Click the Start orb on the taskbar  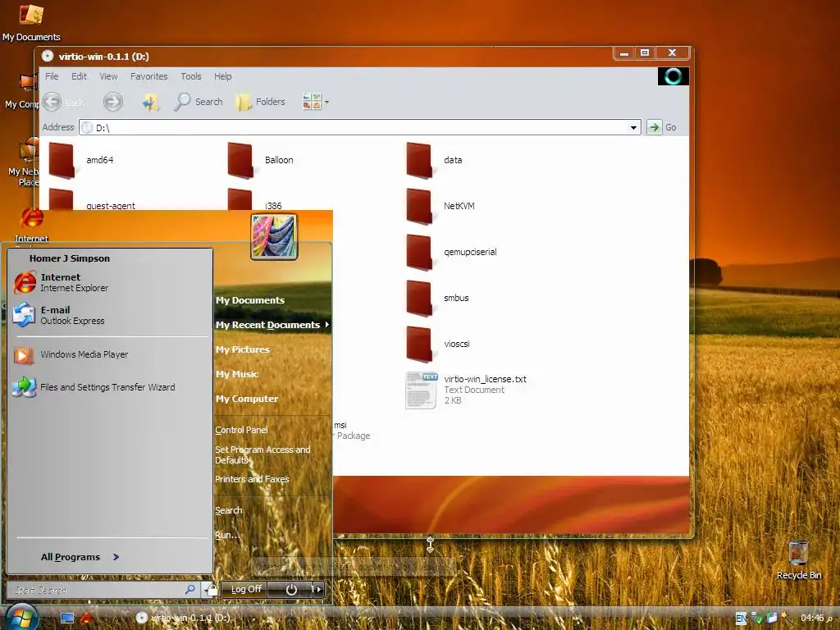point(21,617)
